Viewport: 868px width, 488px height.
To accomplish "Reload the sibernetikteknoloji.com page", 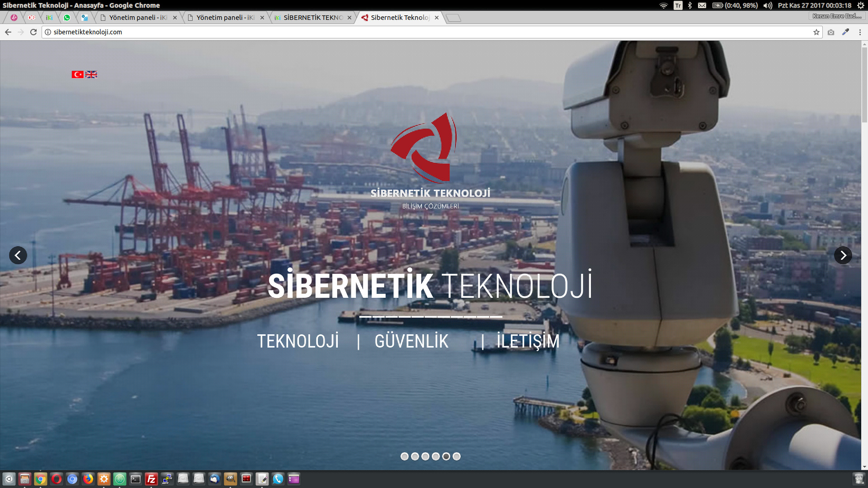I will (x=33, y=32).
